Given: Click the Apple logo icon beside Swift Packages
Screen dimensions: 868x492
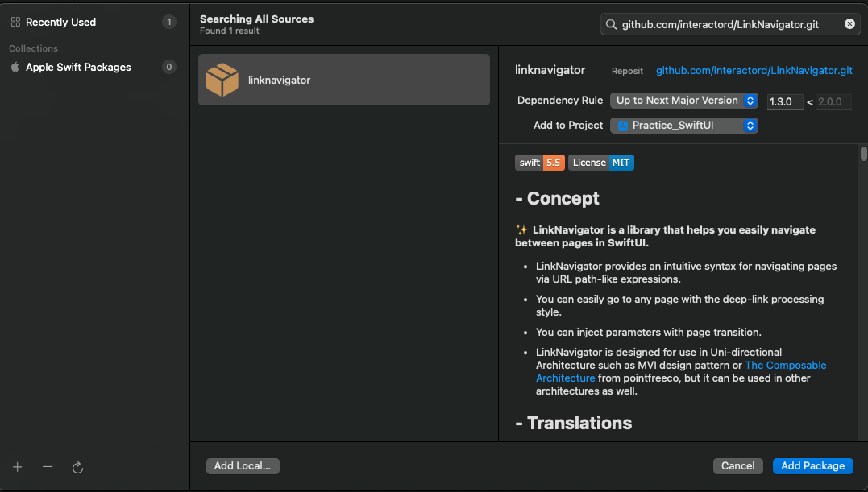Looking at the screenshot, I should point(15,67).
